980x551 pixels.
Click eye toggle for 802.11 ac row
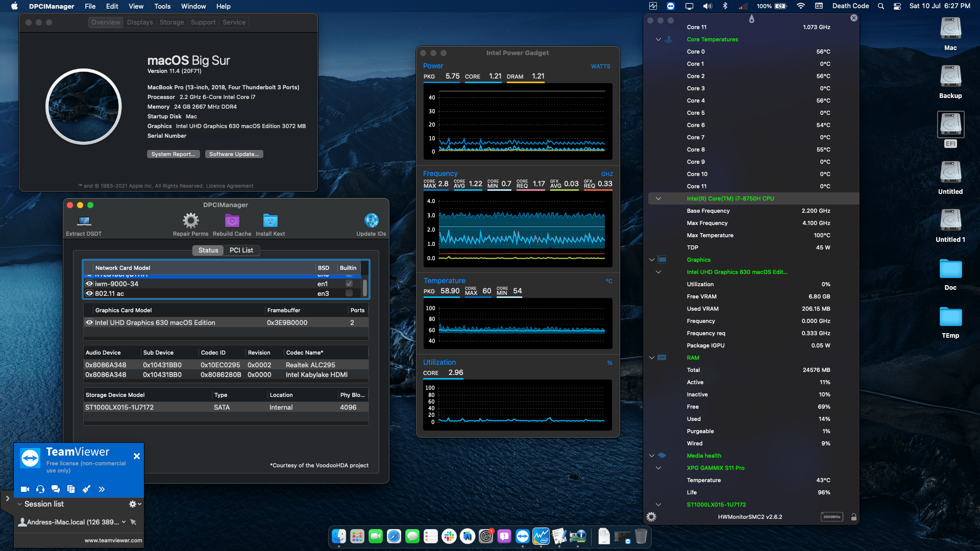[x=89, y=293]
